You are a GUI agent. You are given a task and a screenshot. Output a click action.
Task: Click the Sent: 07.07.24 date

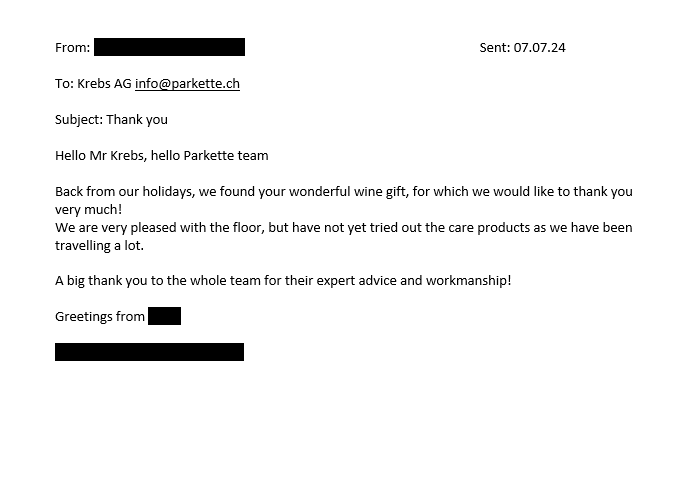[522, 47]
